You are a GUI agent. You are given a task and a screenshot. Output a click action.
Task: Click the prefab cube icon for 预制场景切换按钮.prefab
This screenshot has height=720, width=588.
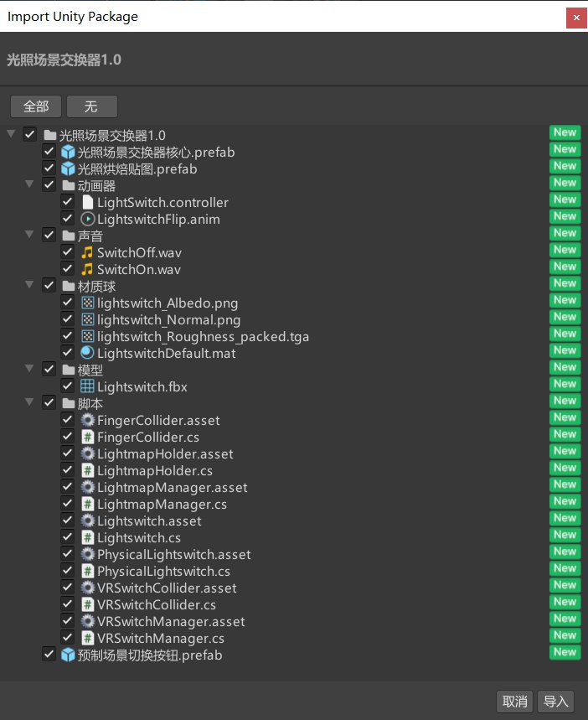coord(68,655)
